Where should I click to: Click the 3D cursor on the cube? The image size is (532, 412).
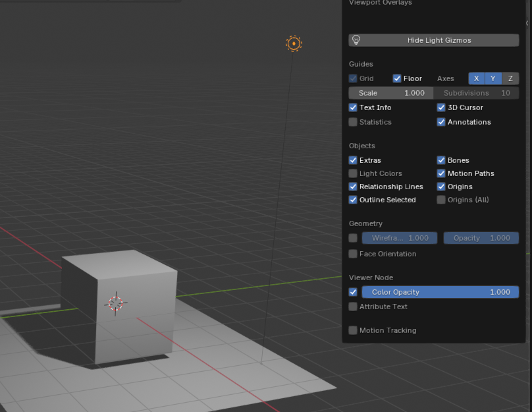[x=116, y=303]
